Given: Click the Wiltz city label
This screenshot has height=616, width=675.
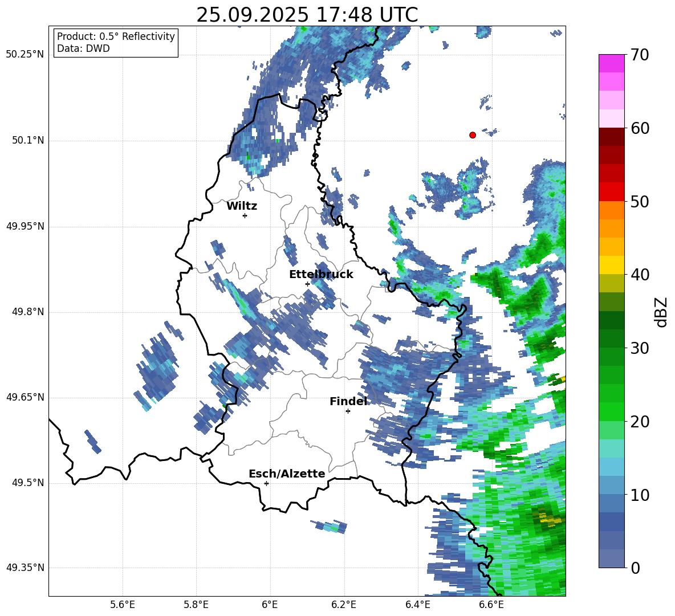Looking at the screenshot, I should [242, 206].
